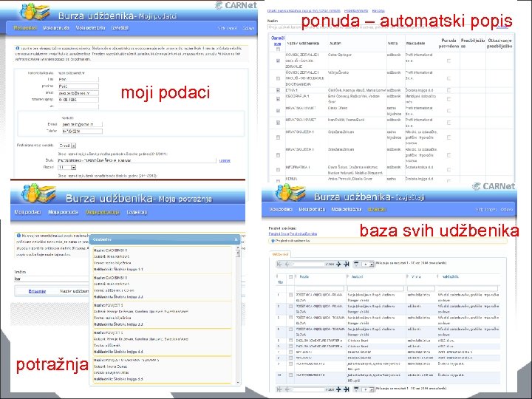Click the Brisanje link in Moja potražnja
This screenshot has width=532, height=399.
coord(37,291)
